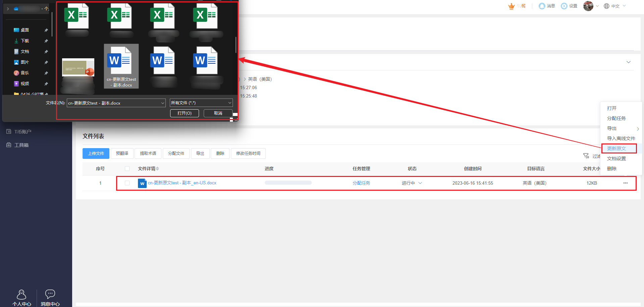Click the three-dot more actions icon
Image resolution: width=644 pixels, height=307 pixels.
point(626,183)
